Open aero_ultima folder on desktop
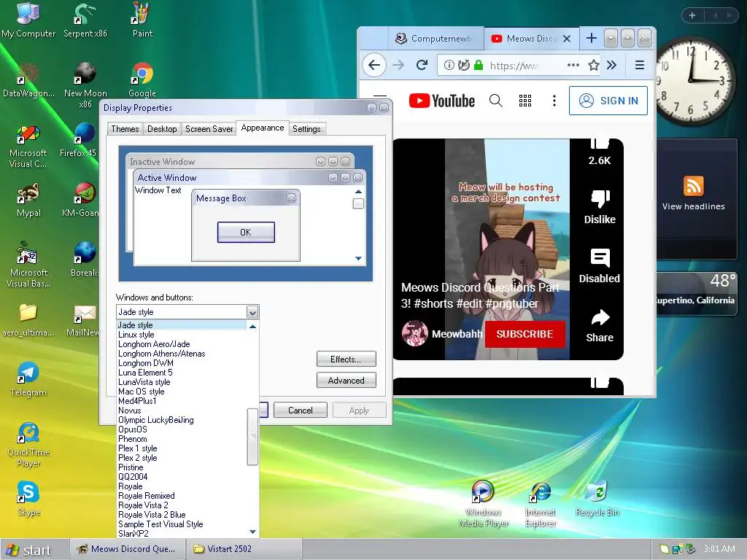Viewport: 747px width, 560px height. coord(28,320)
